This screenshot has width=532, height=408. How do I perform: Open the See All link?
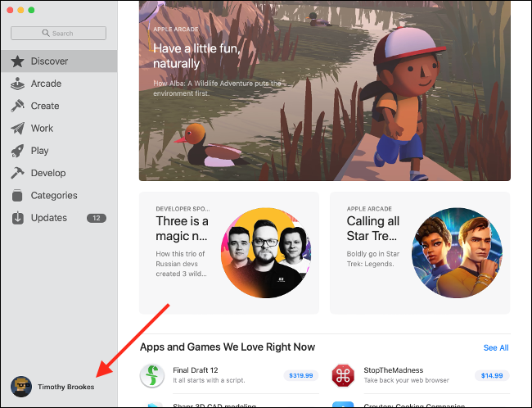point(495,348)
